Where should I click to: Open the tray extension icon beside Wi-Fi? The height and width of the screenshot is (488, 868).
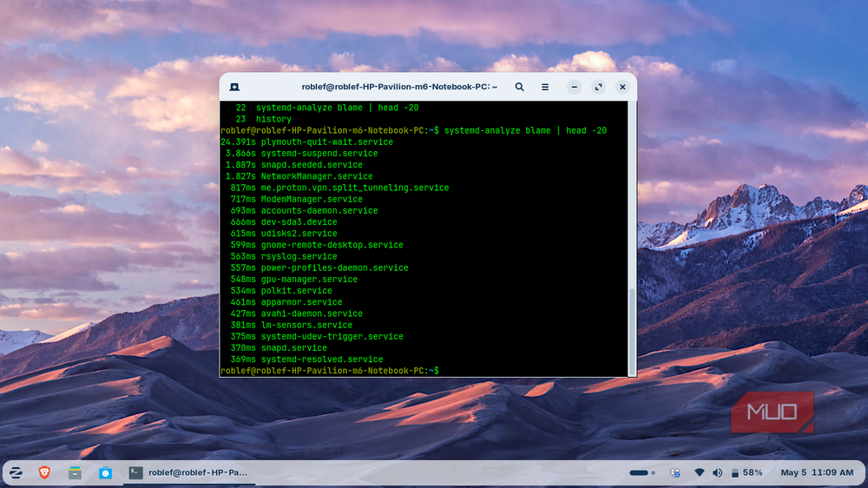(x=674, y=472)
